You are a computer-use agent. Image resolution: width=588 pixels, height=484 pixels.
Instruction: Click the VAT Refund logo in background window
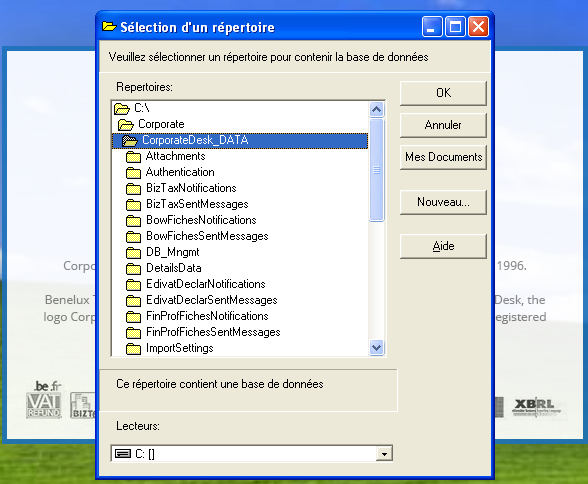44,405
